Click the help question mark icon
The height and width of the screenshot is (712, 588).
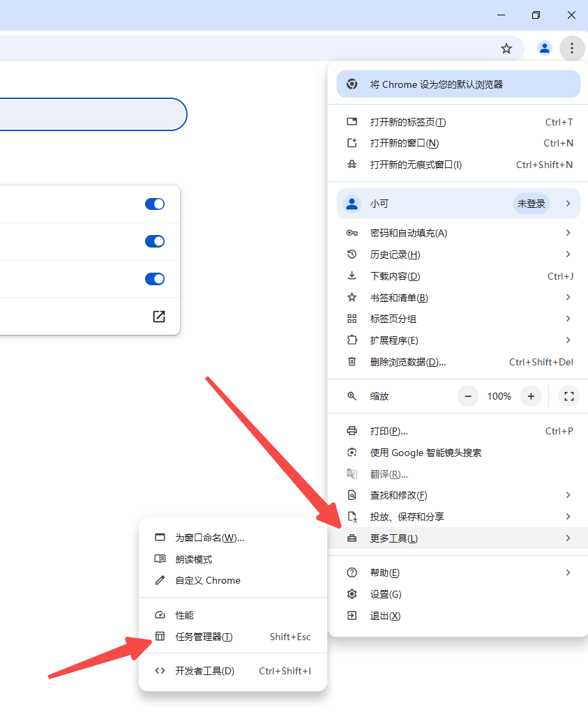coord(352,573)
